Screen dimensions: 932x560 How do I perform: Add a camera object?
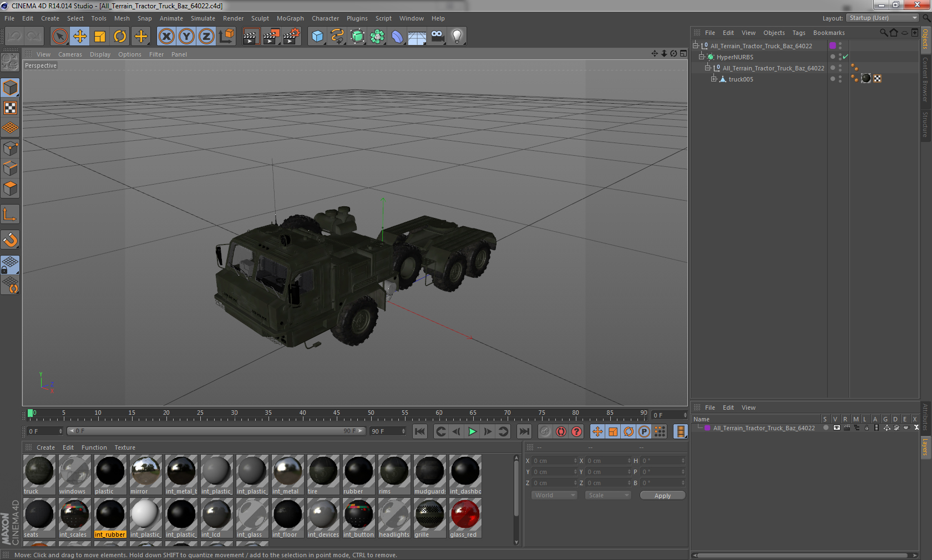point(437,37)
